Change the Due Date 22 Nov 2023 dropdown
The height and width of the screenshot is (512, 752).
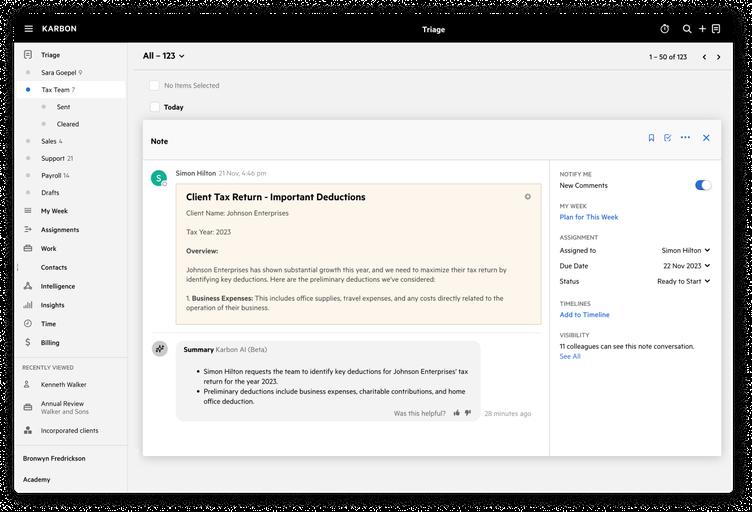click(686, 266)
